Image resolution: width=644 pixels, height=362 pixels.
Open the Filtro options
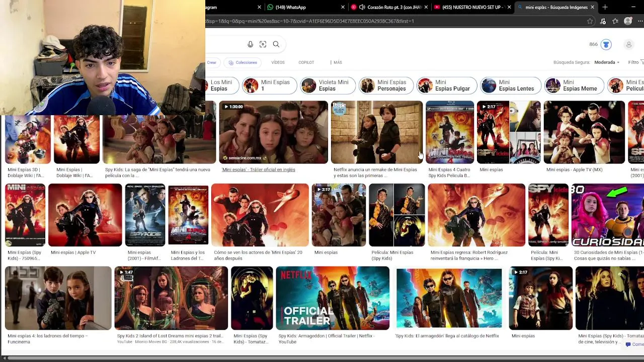click(x=635, y=62)
